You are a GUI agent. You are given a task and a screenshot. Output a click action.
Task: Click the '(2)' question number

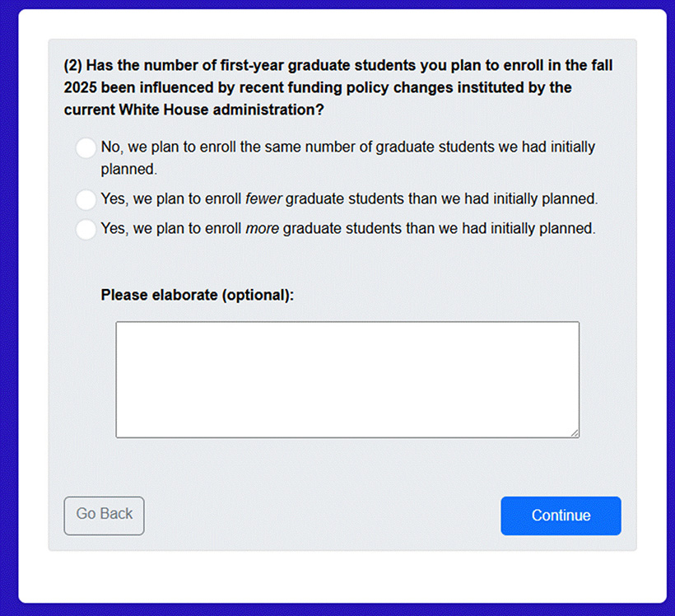click(x=72, y=66)
